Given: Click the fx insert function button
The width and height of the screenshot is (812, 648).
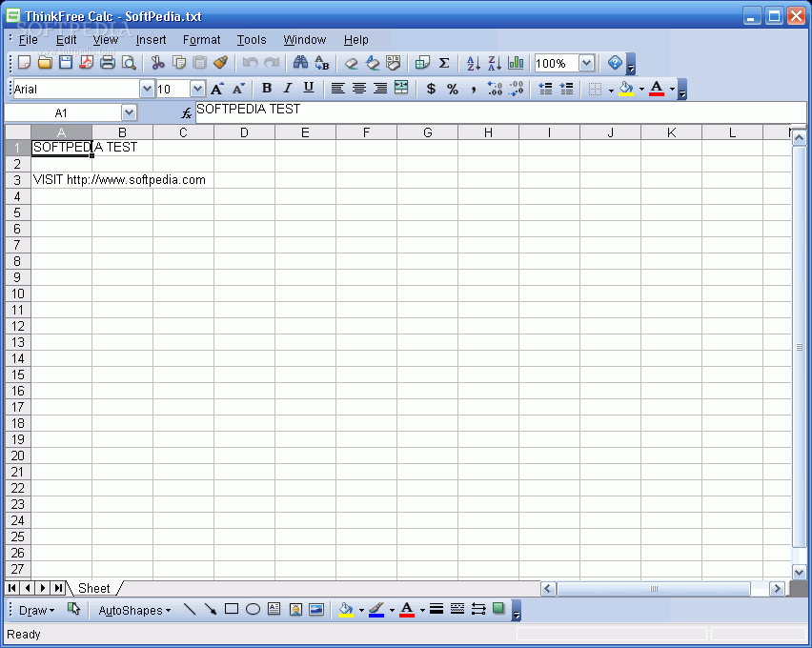Looking at the screenshot, I should [x=186, y=112].
